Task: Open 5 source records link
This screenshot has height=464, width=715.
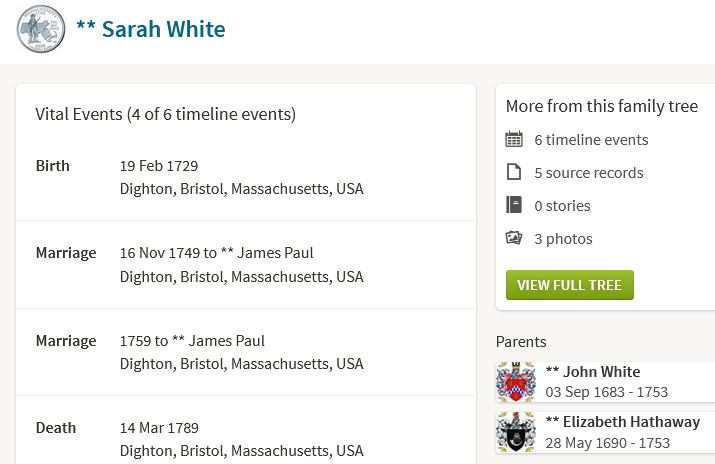Action: click(x=589, y=173)
